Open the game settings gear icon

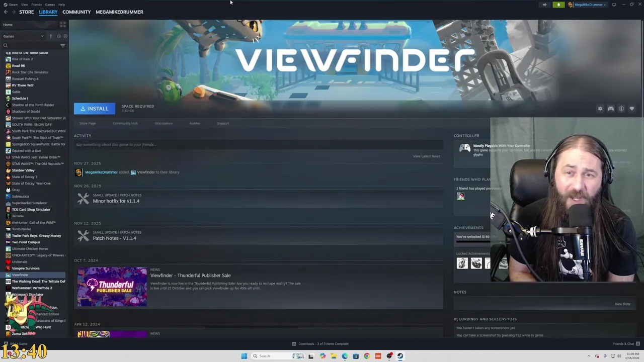(600, 109)
